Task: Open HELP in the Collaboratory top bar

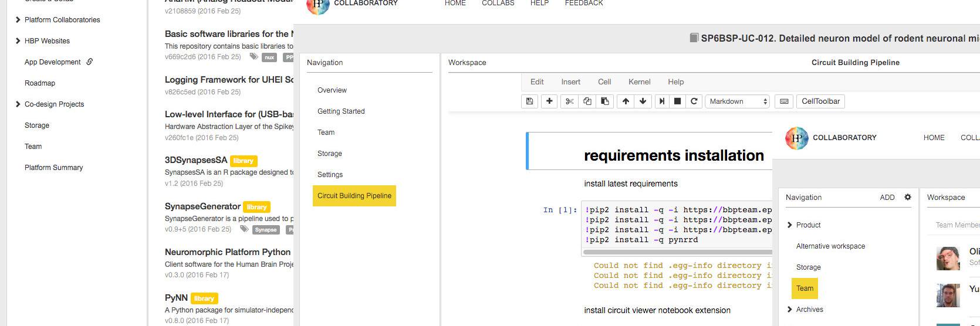Action: point(539,4)
